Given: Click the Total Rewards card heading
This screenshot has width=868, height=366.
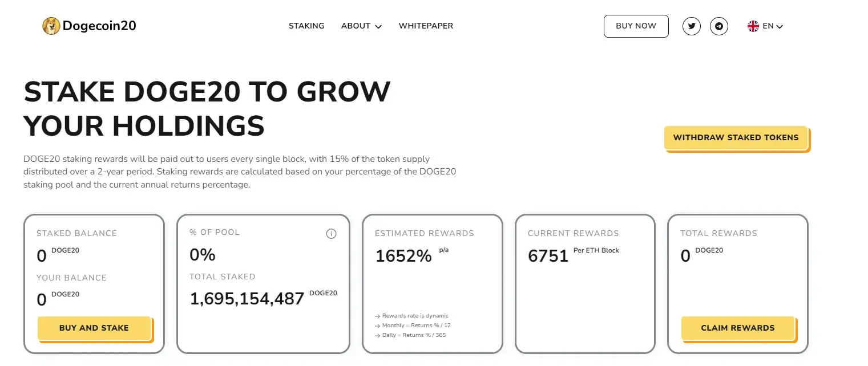Looking at the screenshot, I should point(718,233).
